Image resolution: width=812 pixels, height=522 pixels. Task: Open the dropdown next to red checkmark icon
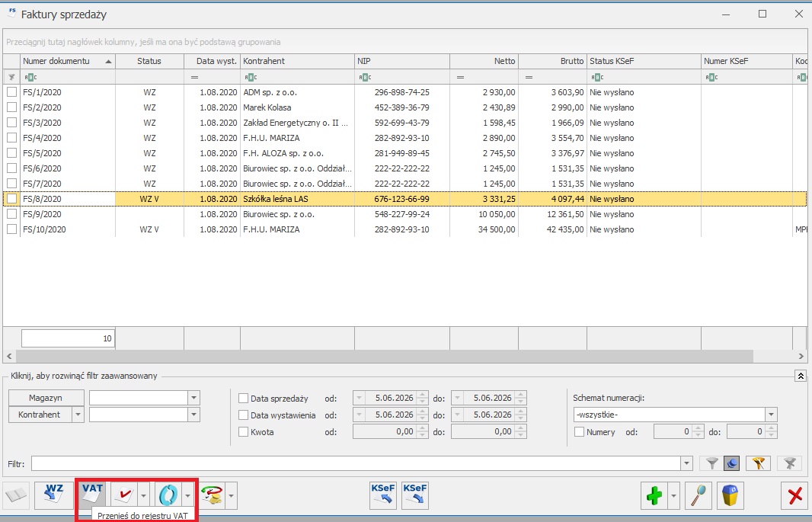coord(143,495)
